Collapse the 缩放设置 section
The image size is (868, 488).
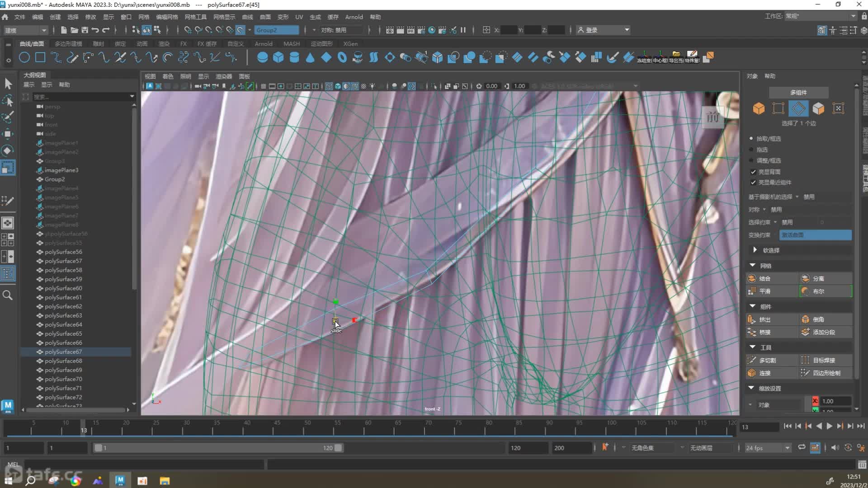click(x=751, y=388)
